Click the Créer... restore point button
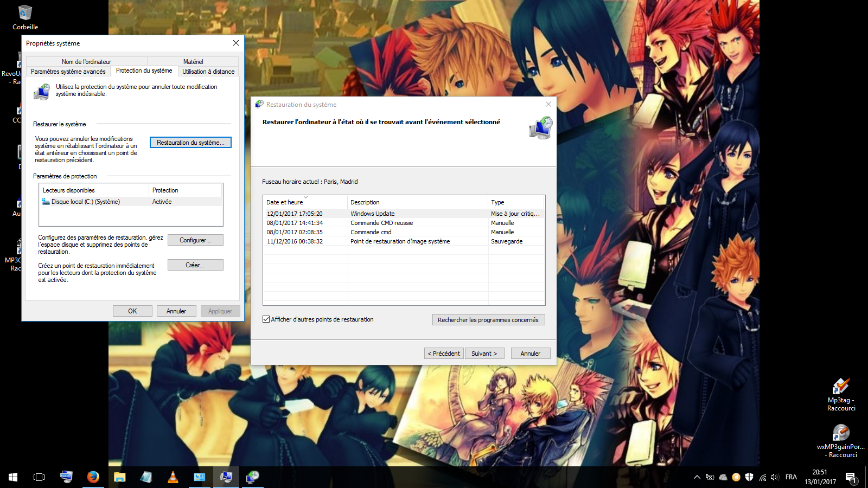Viewport: 868px width, 488px height. pyautogui.click(x=195, y=265)
